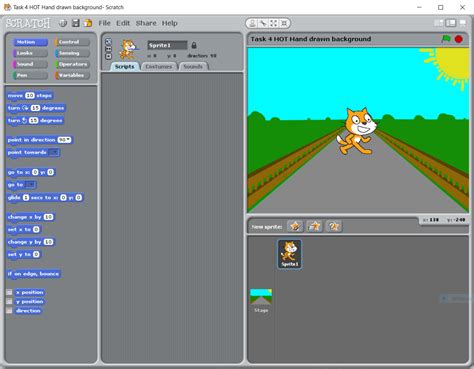The width and height of the screenshot is (474, 369).
Task: Switch to the Sounds tab
Action: [x=193, y=66]
